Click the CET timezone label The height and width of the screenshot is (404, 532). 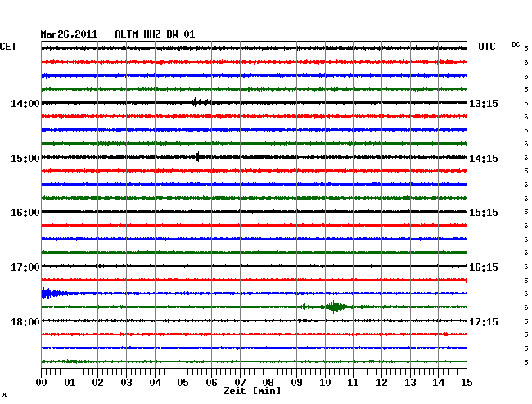click(8, 47)
